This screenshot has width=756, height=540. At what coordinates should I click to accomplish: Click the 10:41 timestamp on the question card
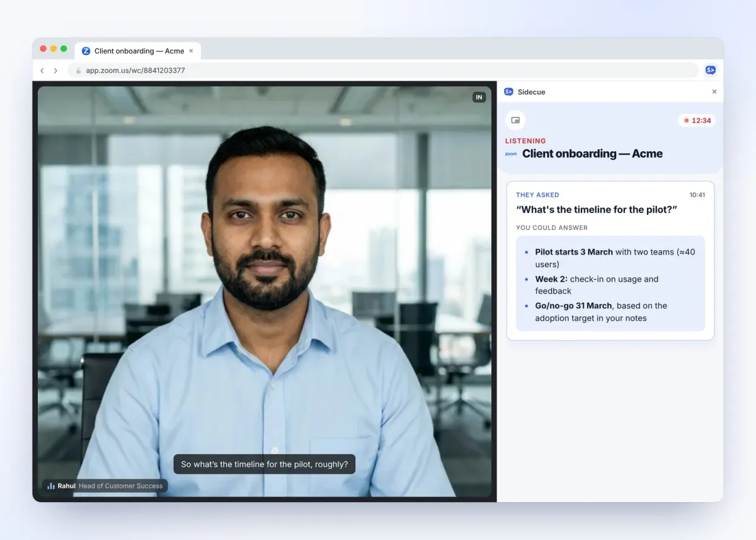click(697, 195)
